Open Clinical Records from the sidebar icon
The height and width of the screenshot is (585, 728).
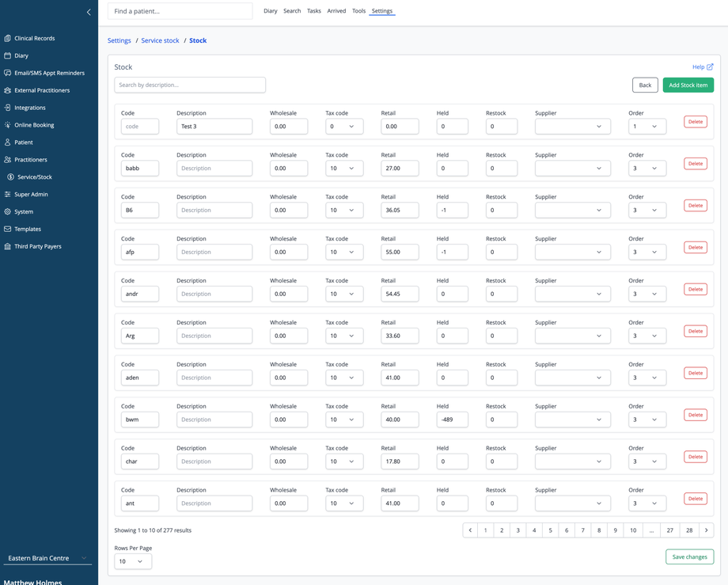(x=8, y=38)
